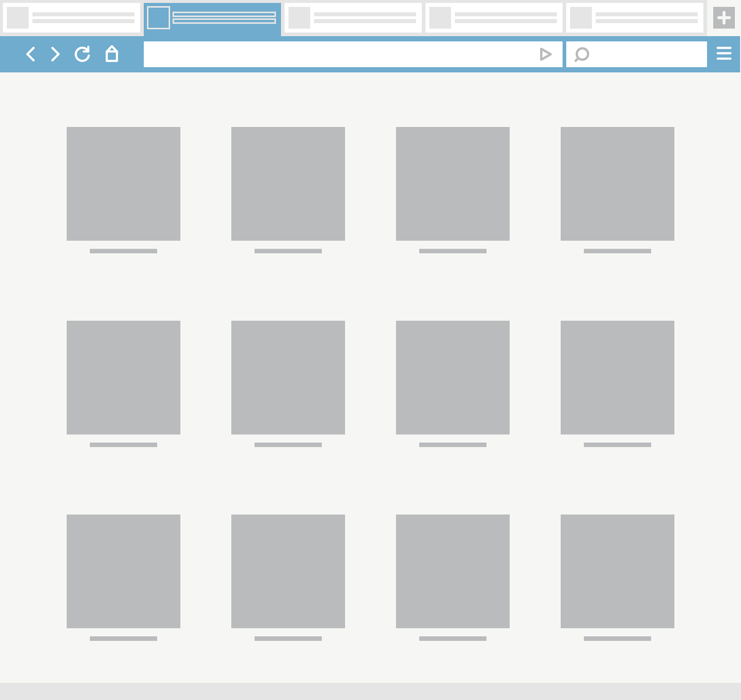Open second thumbnail in top row

pyautogui.click(x=288, y=184)
